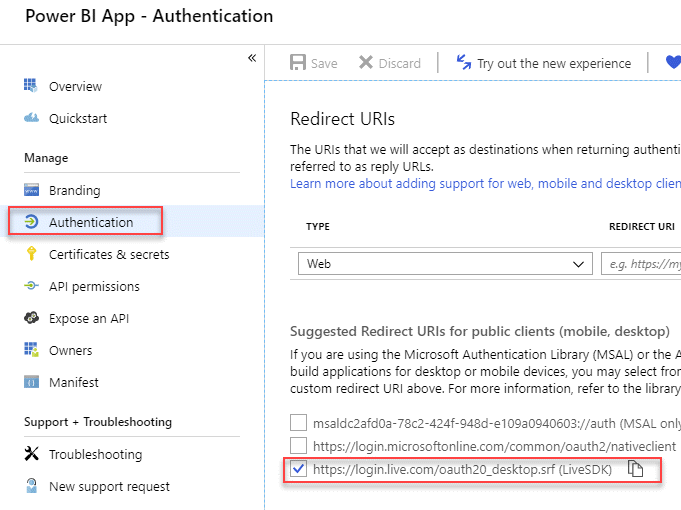The image size is (681, 510).
Task: Check the login.microsoftonline.com nativeclient checkbox
Action: click(x=298, y=445)
